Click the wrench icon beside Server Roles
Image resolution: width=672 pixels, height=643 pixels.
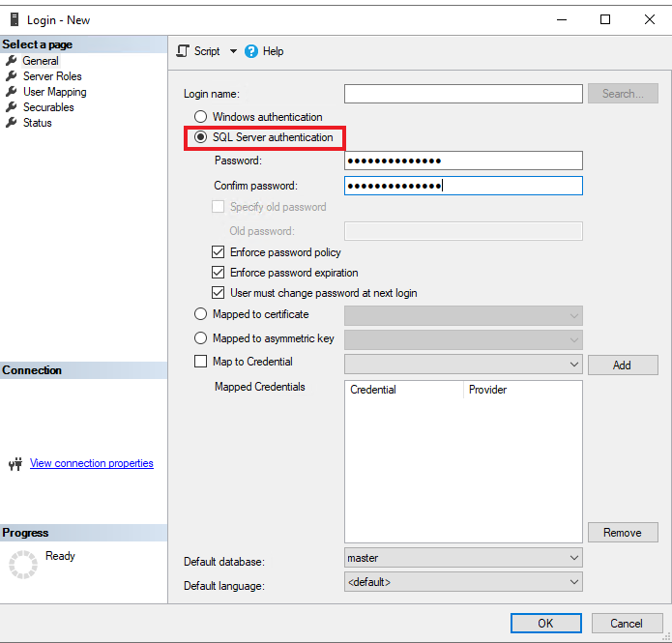point(12,75)
